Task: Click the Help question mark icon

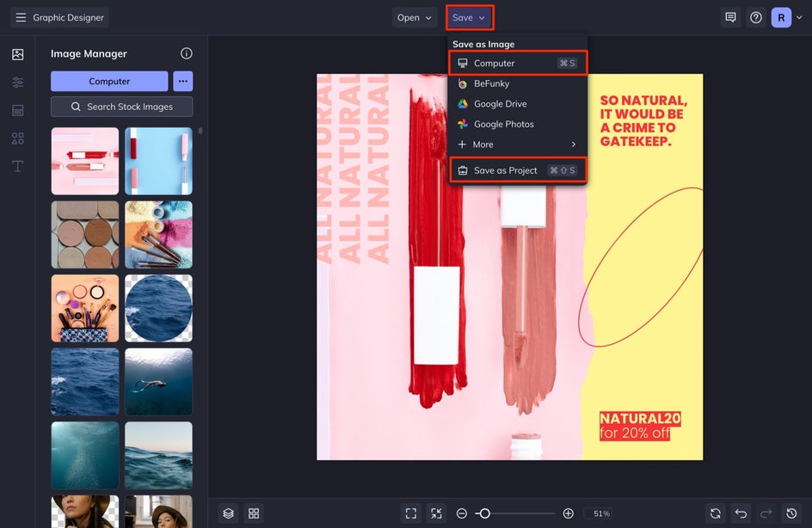Action: 756,17
